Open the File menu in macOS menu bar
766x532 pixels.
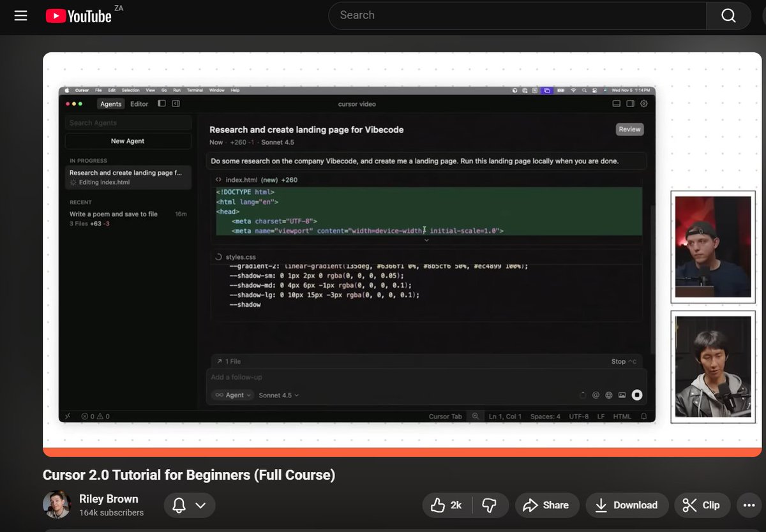(x=98, y=91)
